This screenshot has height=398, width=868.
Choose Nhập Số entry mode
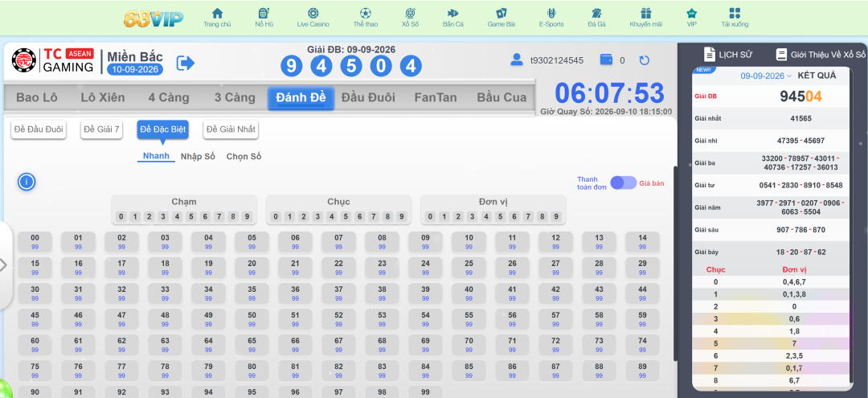tap(198, 157)
